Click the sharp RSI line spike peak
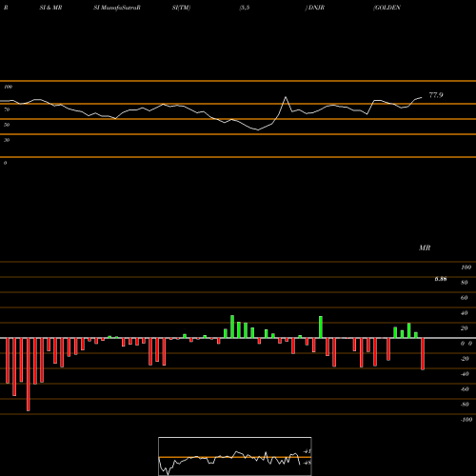This screenshot has height=476, width=476. (x=286, y=97)
